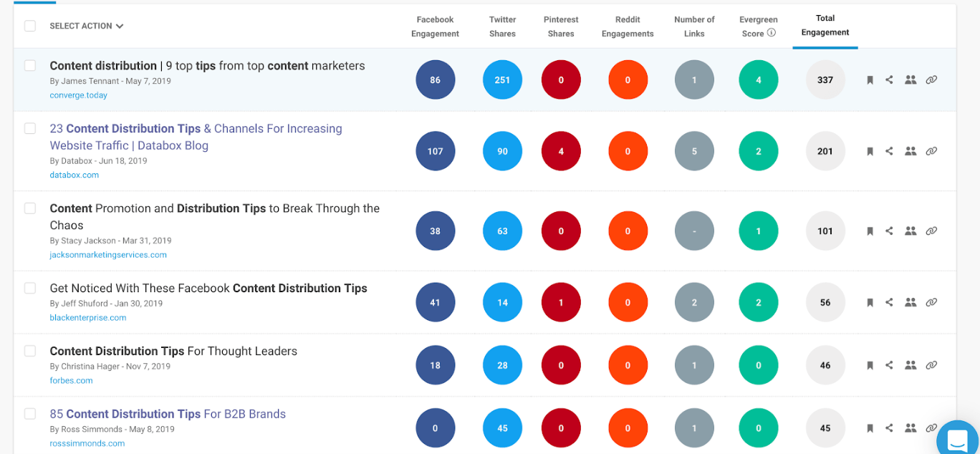Click the 251 Twitter shares circle
This screenshot has width=980, height=454.
[x=502, y=80]
